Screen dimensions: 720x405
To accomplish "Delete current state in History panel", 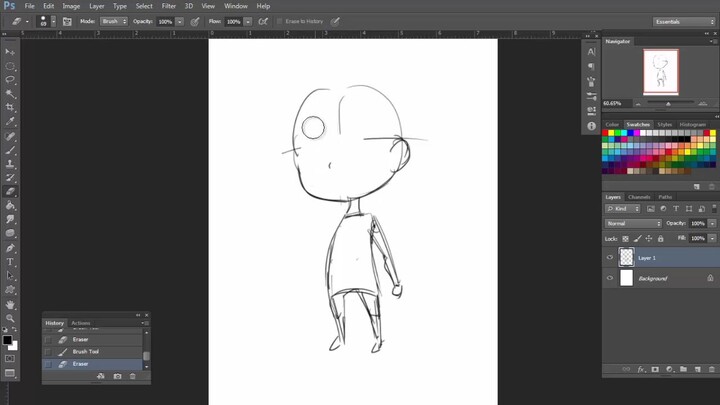I will coord(133,376).
